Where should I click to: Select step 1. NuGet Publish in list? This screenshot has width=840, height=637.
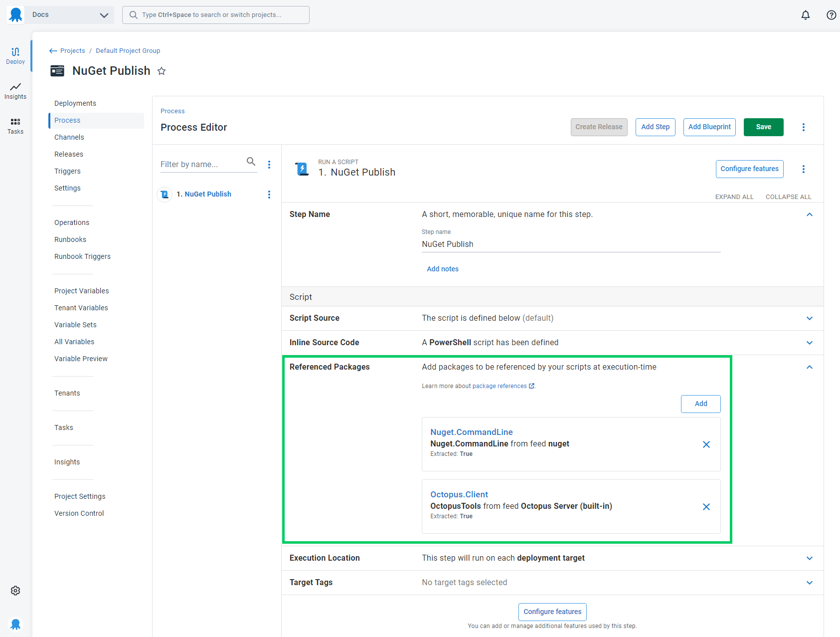pos(204,195)
